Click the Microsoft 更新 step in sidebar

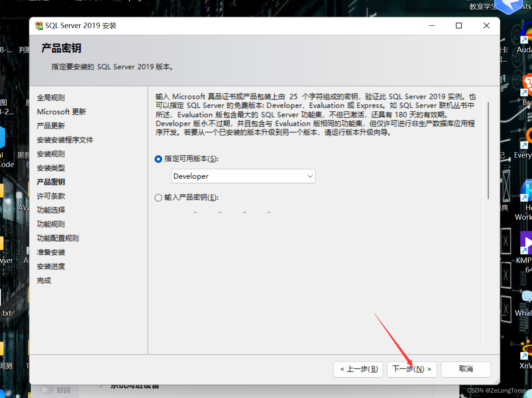coord(61,112)
